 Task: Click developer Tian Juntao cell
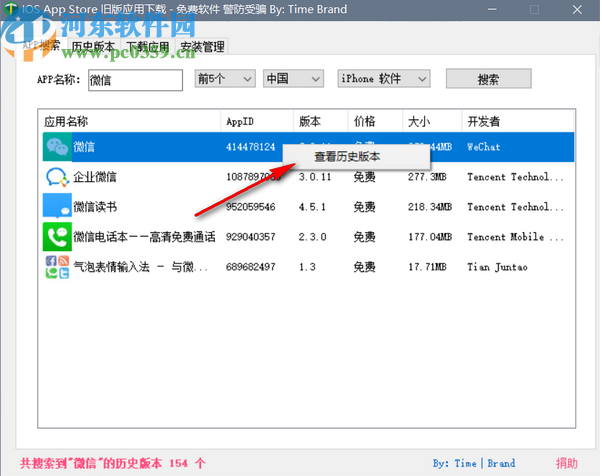pyautogui.click(x=497, y=267)
